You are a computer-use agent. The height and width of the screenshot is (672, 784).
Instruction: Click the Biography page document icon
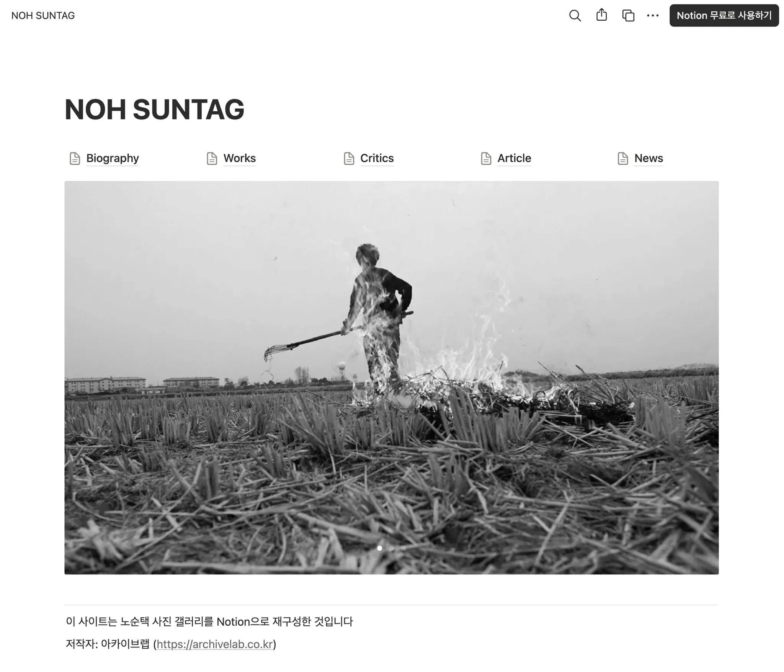pos(75,158)
